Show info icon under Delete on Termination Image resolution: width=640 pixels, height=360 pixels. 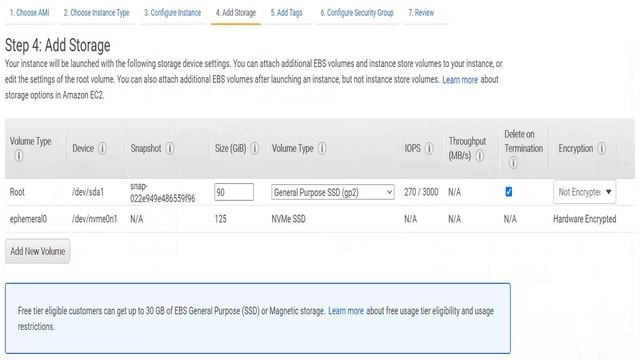pos(513,162)
